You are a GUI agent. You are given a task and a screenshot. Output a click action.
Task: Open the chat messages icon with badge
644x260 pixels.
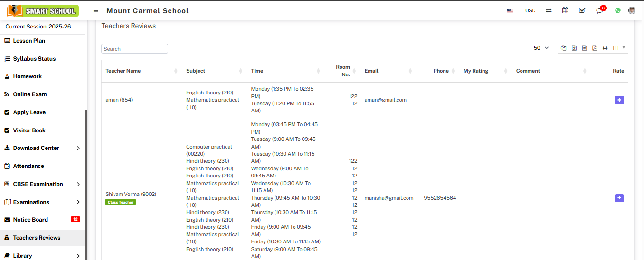coord(599,10)
